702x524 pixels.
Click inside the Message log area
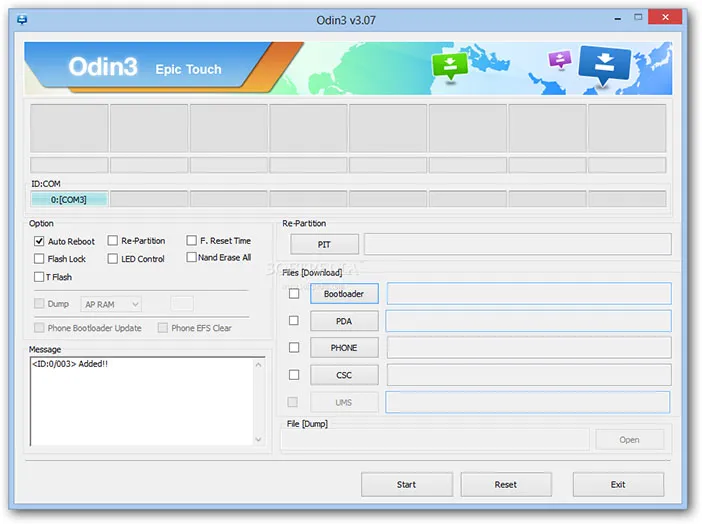click(147, 400)
